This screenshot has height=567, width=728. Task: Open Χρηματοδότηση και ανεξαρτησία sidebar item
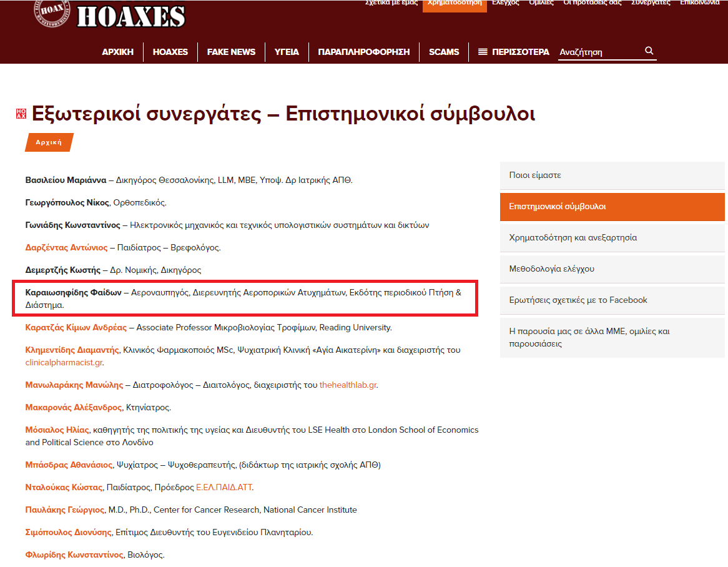click(612, 238)
